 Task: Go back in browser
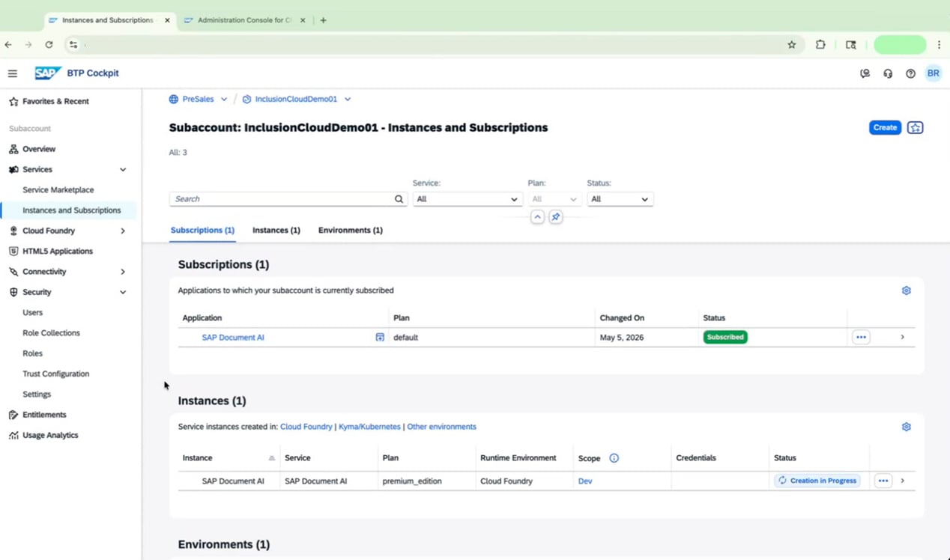[x=8, y=45]
